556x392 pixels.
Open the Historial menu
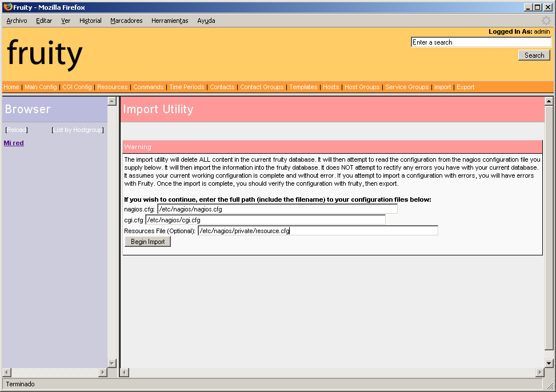pyautogui.click(x=90, y=21)
